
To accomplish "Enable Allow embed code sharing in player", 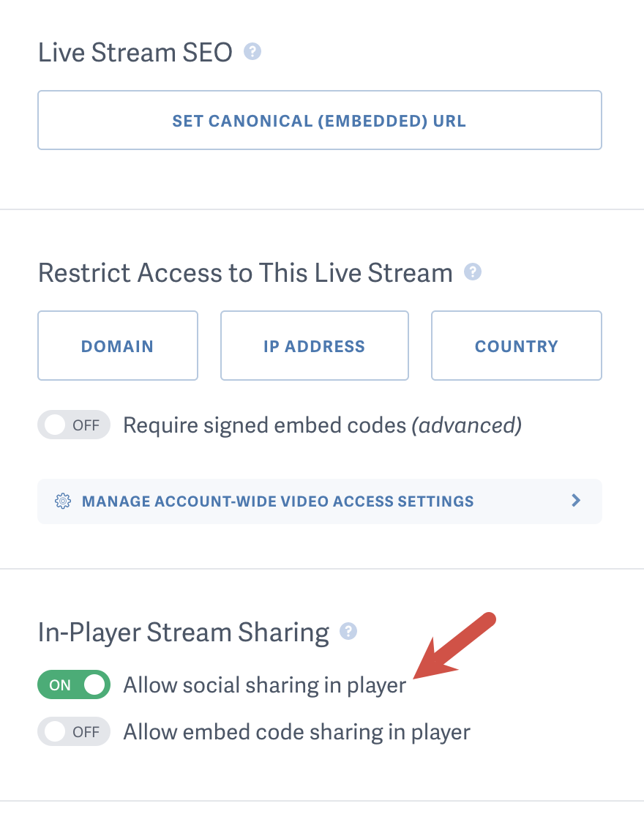I will [x=73, y=731].
